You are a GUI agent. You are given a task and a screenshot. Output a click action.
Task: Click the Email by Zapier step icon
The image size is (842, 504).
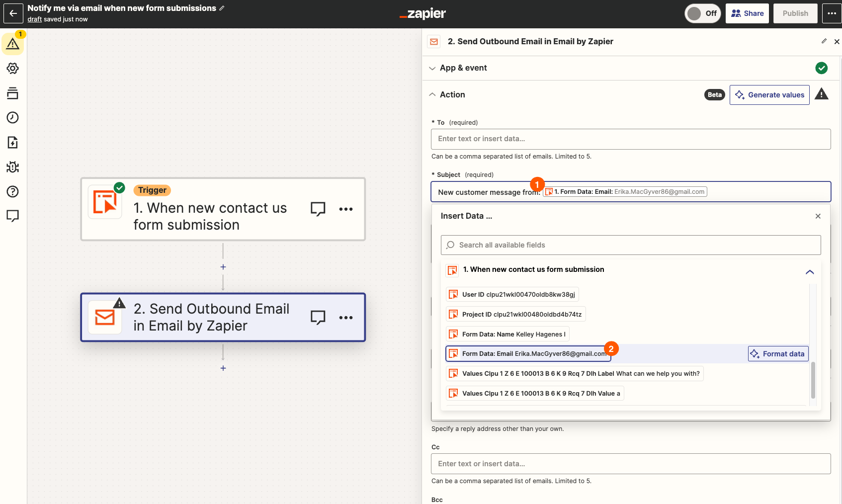[x=105, y=317]
